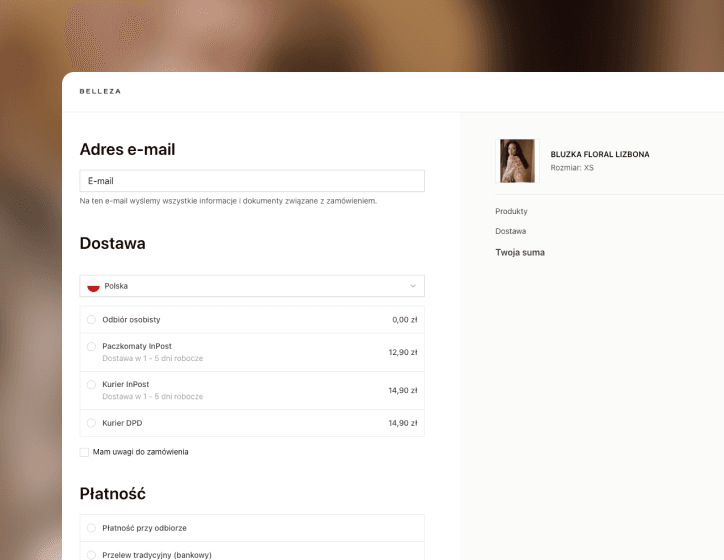The image size is (724, 560).
Task: Expand the country selector chevron arrow
Action: [413, 286]
